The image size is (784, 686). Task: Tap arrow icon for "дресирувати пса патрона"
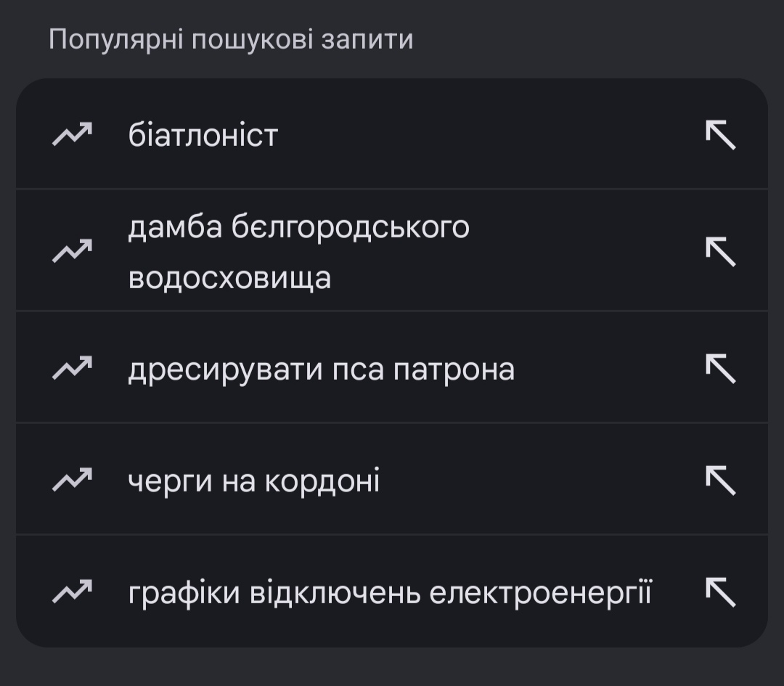tap(721, 369)
